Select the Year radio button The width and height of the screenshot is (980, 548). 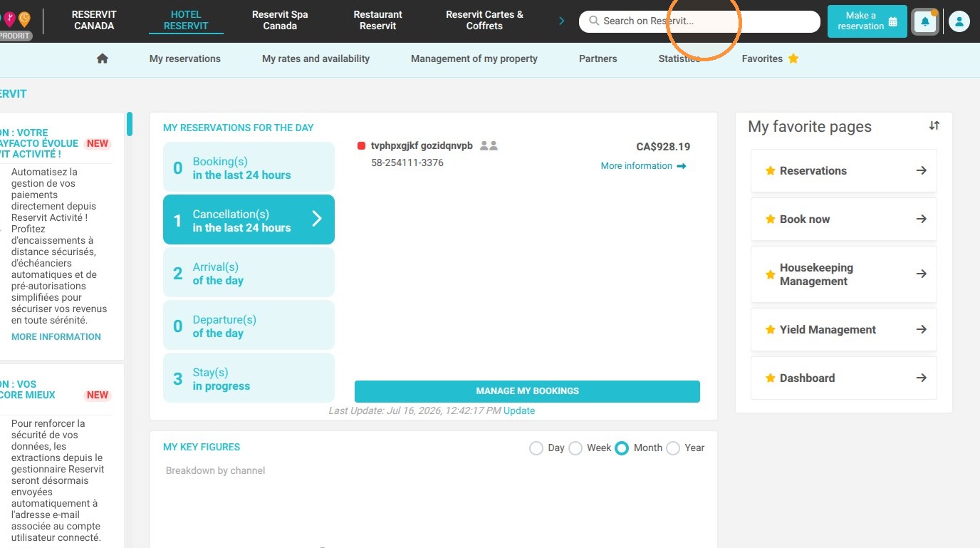click(673, 448)
